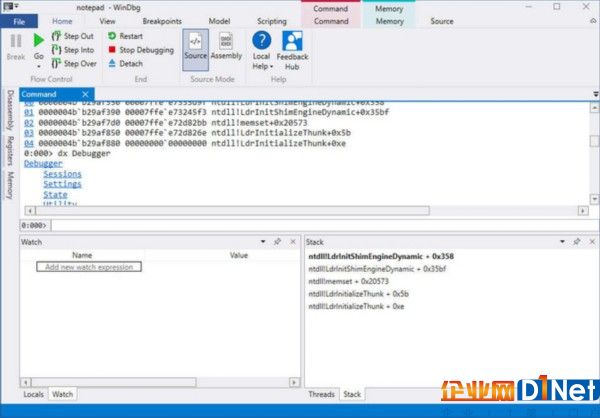The image size is (600, 418).
Task: Pin the Stack panel
Action: pos(577,242)
